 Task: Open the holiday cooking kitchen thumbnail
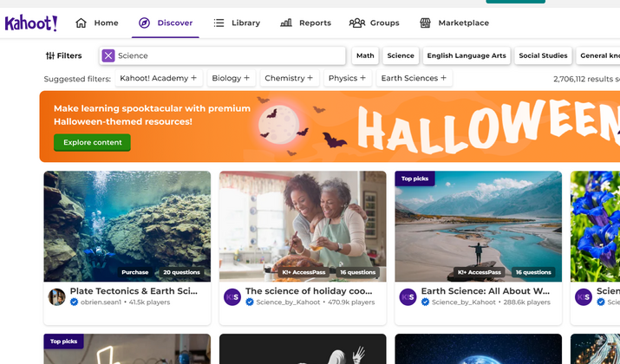tap(303, 226)
